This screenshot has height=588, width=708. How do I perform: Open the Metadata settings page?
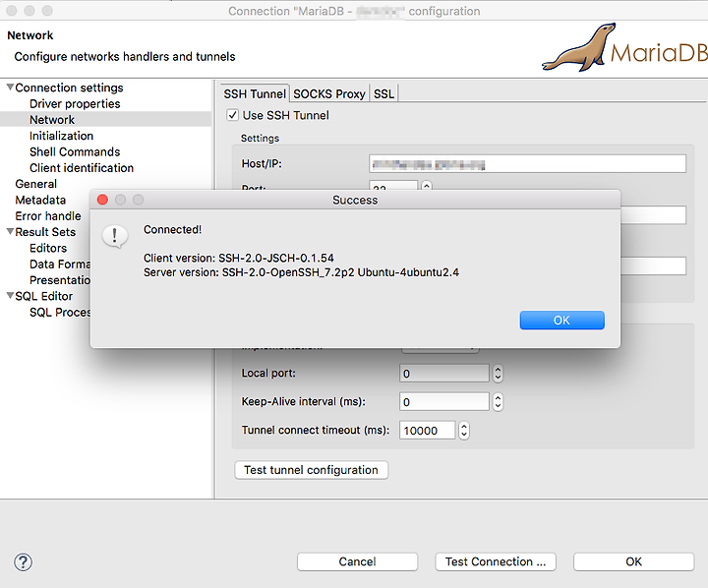[40, 200]
